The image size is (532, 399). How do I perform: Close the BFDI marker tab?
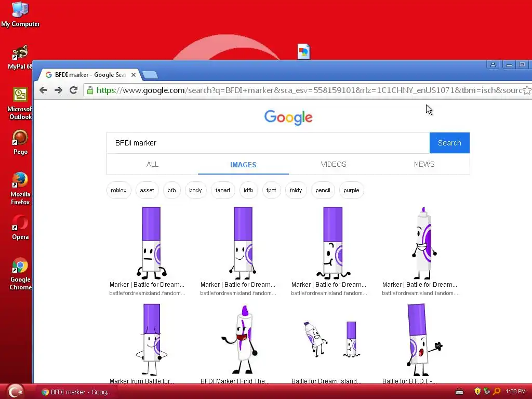(x=134, y=75)
